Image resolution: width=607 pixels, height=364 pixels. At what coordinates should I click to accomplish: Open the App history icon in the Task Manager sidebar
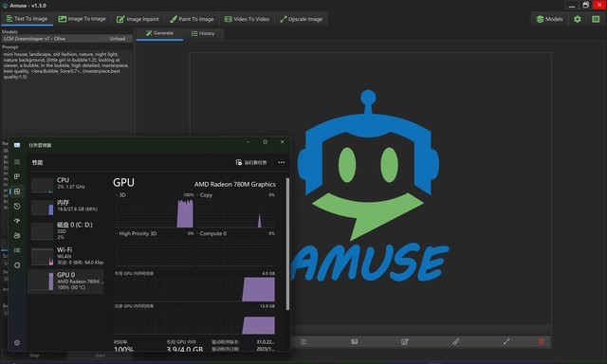click(17, 207)
